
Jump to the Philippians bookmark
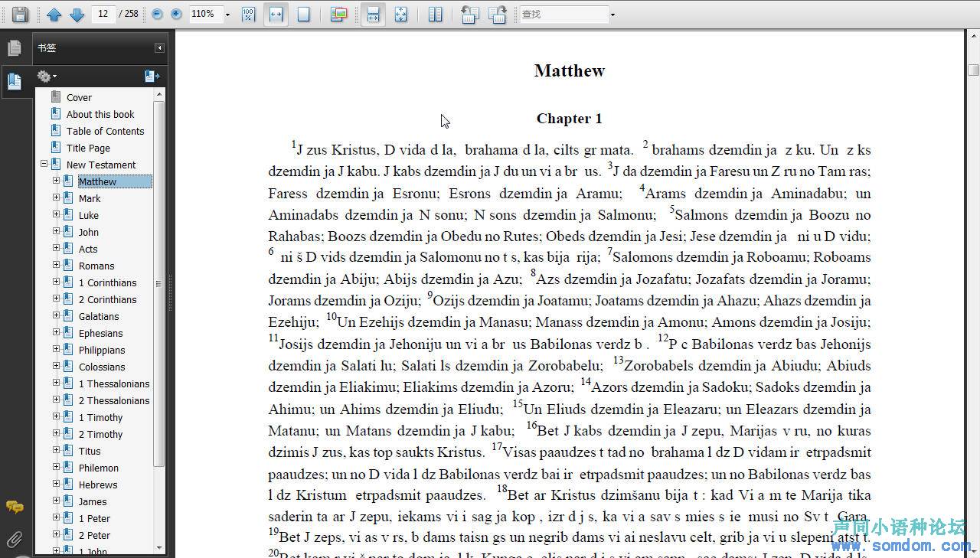(x=103, y=350)
